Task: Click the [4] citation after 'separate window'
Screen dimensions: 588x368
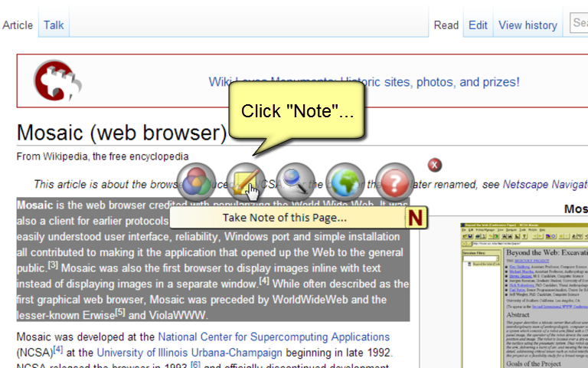Action: point(264,281)
